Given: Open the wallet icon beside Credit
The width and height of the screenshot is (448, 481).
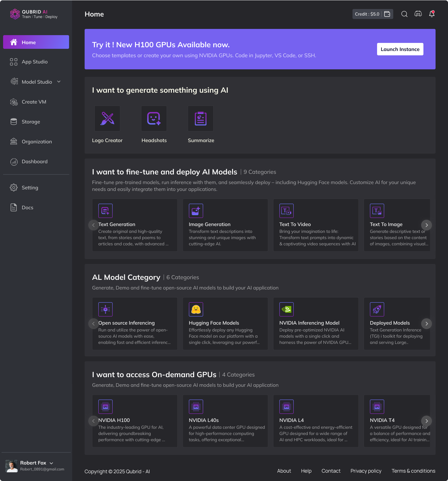Looking at the screenshot, I should 387,14.
